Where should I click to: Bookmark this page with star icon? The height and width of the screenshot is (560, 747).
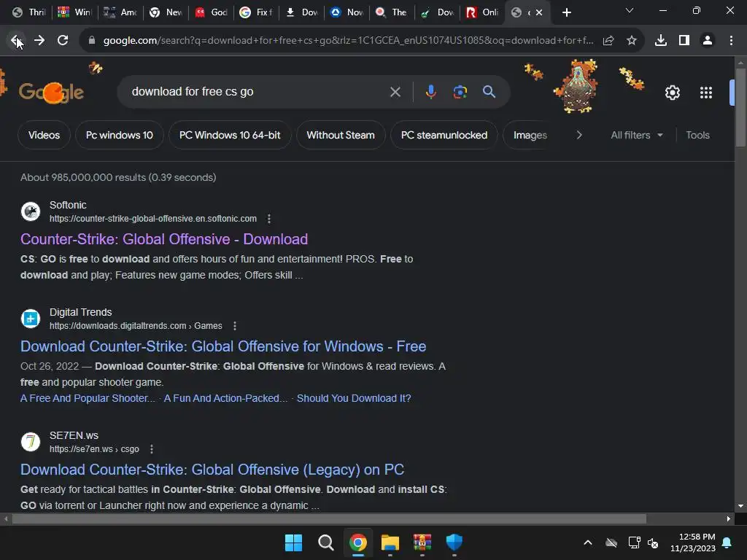click(632, 41)
